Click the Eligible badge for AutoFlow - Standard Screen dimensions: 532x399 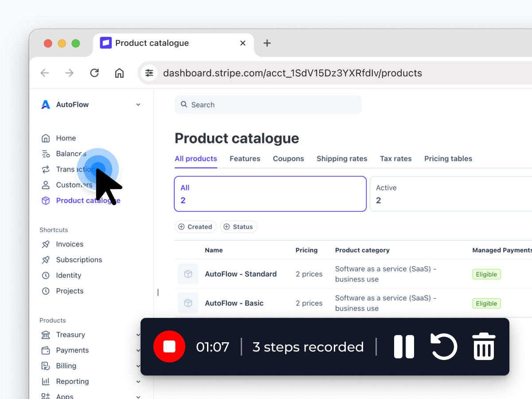tap(486, 274)
